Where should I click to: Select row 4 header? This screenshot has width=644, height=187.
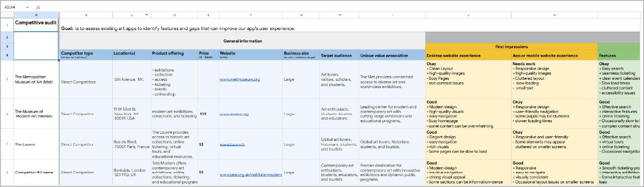click(7, 55)
